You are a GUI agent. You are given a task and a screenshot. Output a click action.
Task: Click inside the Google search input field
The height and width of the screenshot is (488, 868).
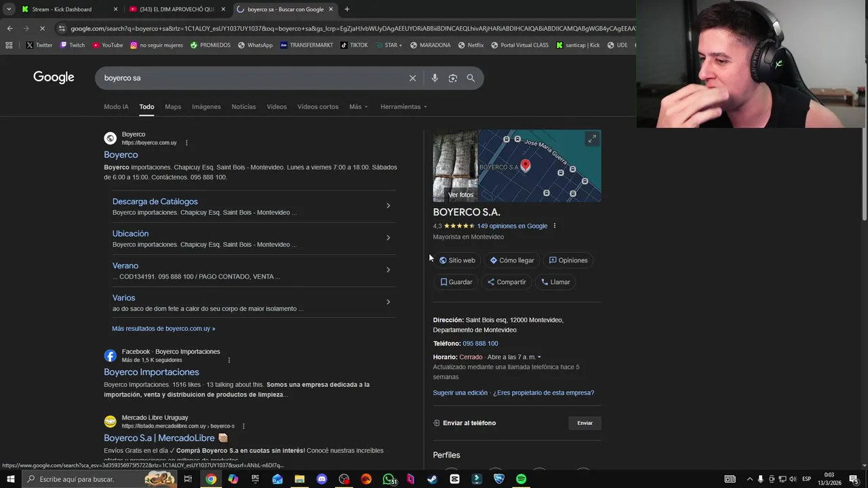point(251,78)
